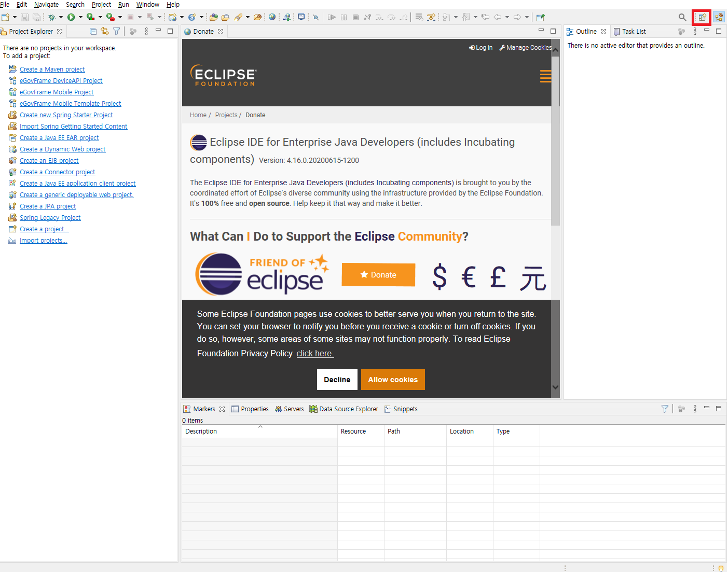Open the New wizard dropdown arrow
The image size is (728, 572).
[15, 17]
